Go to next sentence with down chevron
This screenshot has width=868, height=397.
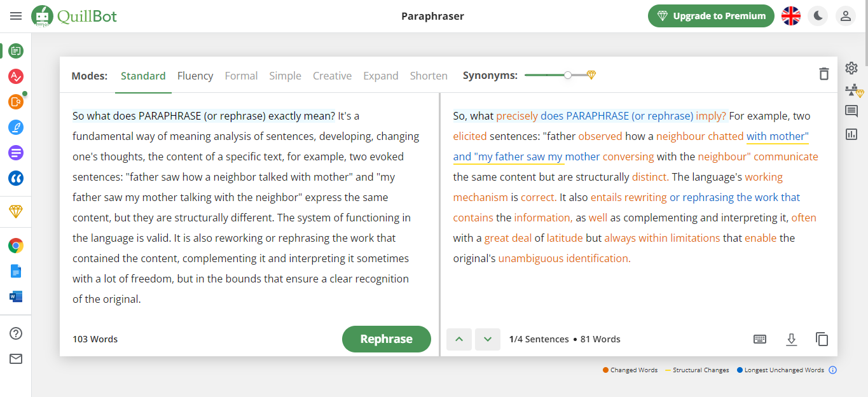pyautogui.click(x=488, y=339)
